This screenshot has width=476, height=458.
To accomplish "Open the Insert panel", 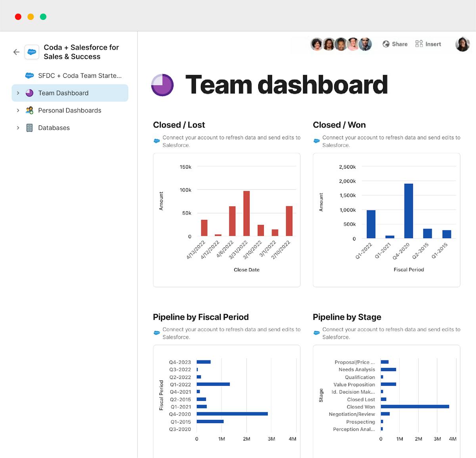I will click(428, 44).
